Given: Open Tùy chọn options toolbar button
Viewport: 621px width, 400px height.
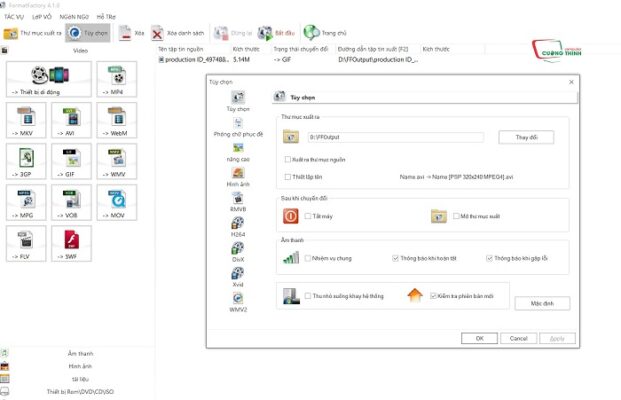Looking at the screenshot, I should point(88,33).
